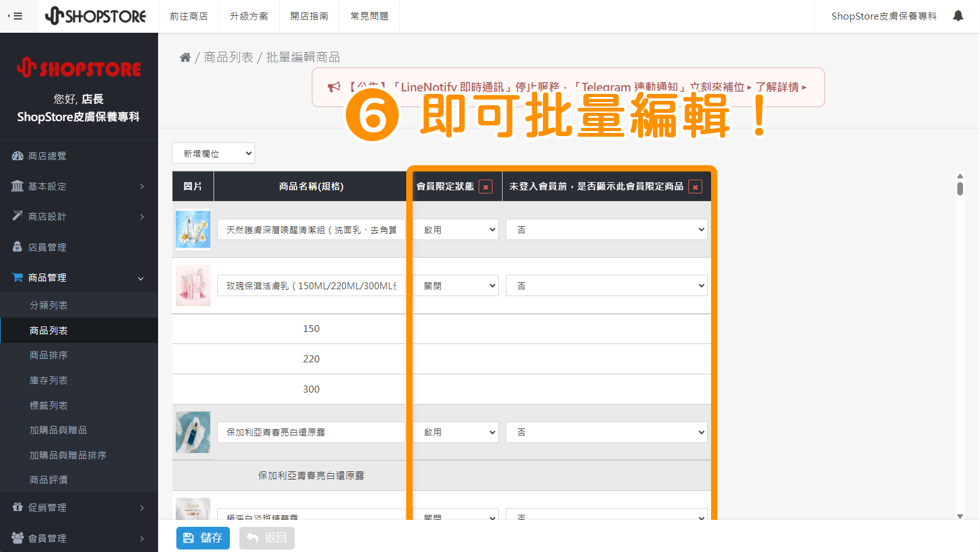The image size is (980, 552).
Task: Click the 了解詳情 announcement link
Action: 780,87
